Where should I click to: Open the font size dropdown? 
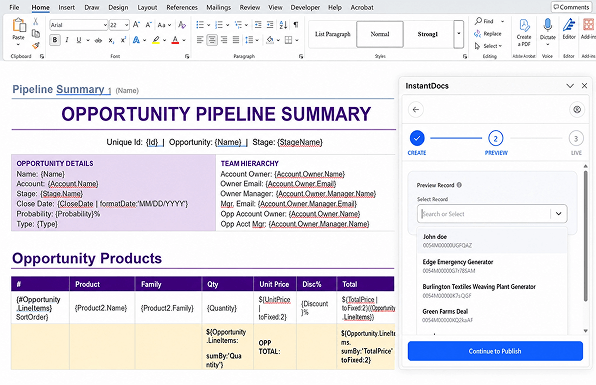(x=127, y=25)
